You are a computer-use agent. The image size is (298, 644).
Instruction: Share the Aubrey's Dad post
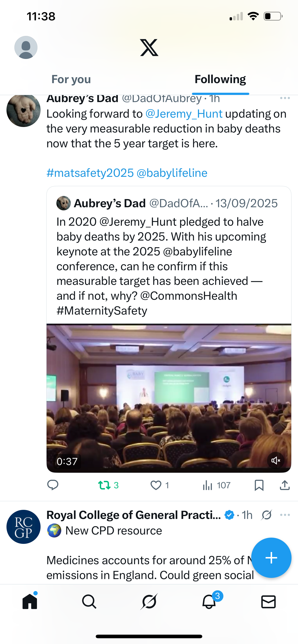coord(285,485)
